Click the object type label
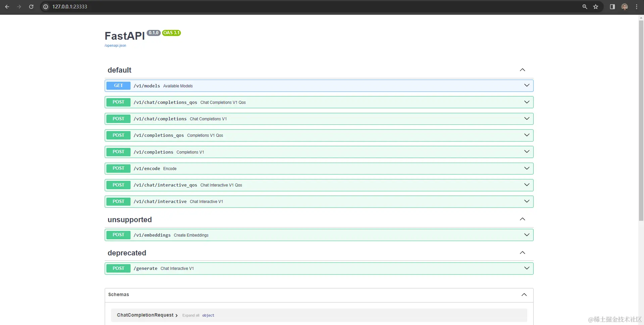Screen dimensions: 644x325 (208, 316)
